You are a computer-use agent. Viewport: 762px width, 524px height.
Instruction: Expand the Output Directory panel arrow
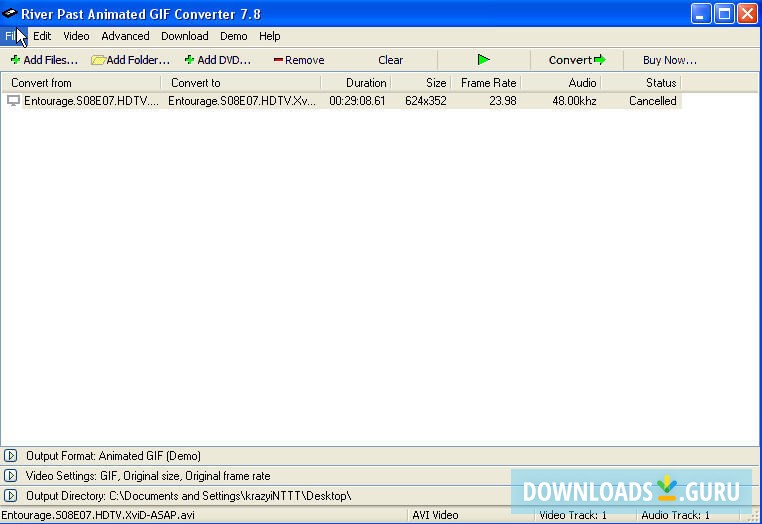(11, 496)
